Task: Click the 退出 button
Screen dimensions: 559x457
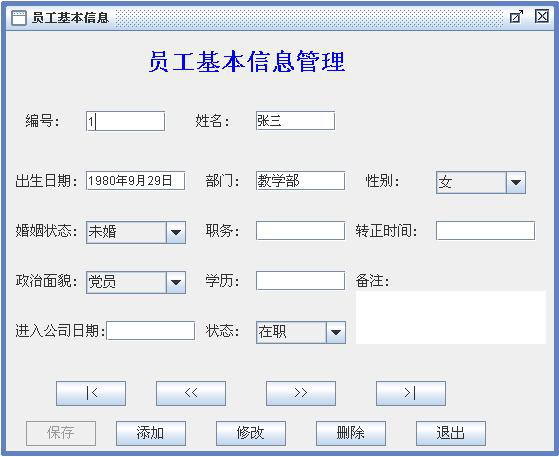Action: coord(451,433)
